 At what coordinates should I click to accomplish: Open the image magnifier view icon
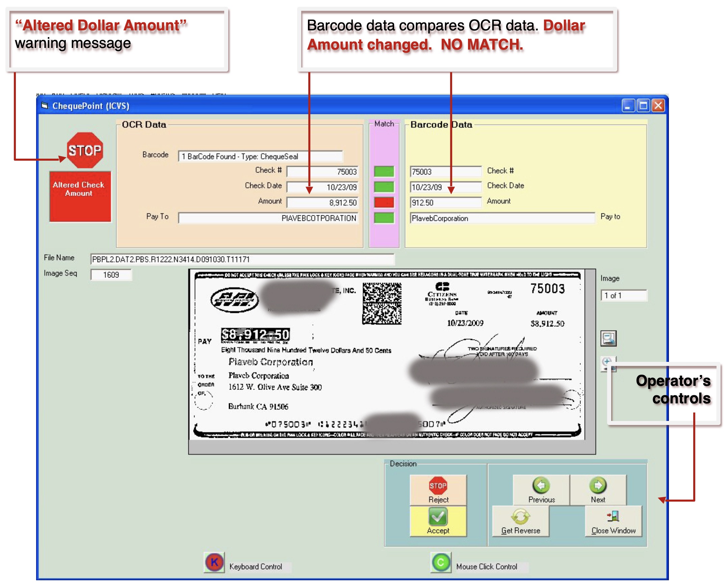pyautogui.click(x=608, y=338)
